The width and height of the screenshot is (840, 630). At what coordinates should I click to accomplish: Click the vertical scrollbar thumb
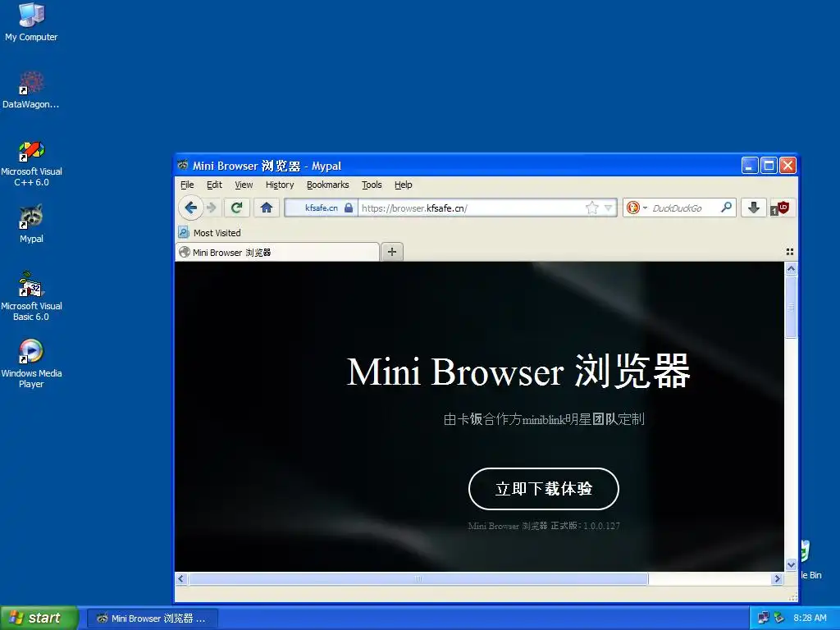click(x=791, y=307)
